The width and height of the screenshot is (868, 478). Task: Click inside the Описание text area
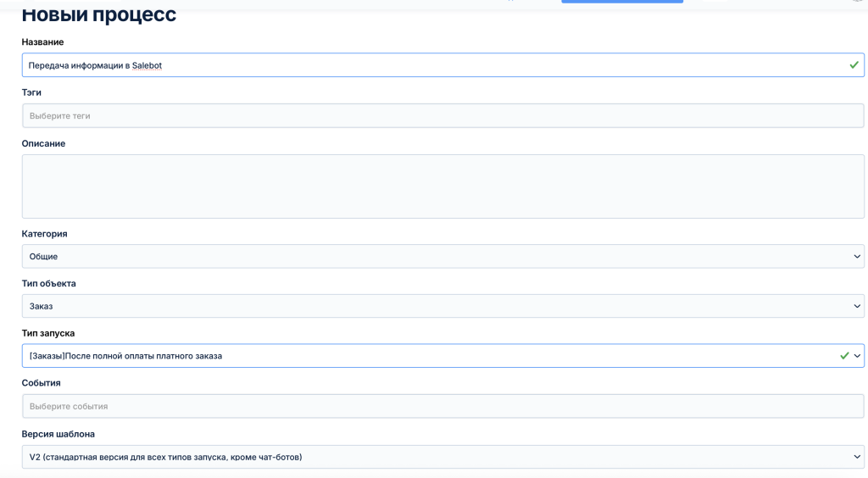442,186
